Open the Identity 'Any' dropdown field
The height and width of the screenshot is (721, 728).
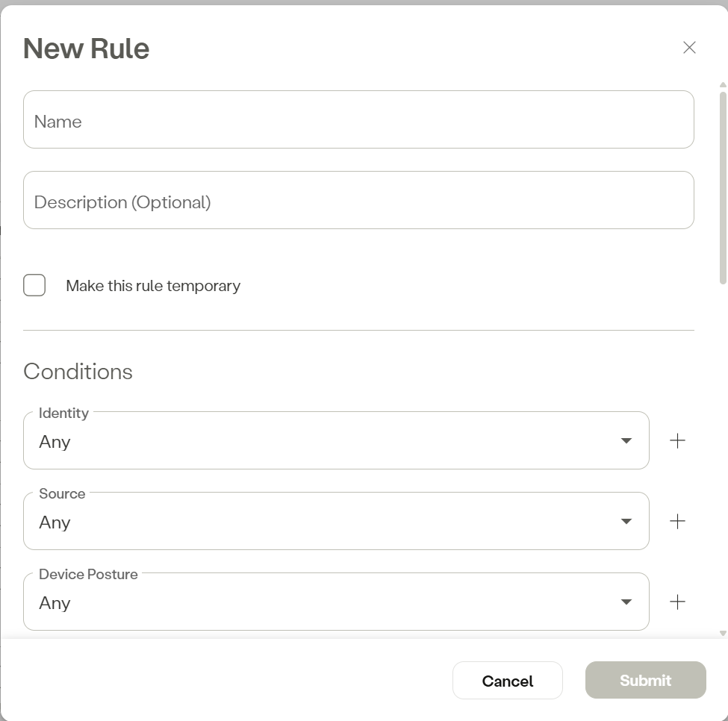tap(321, 441)
